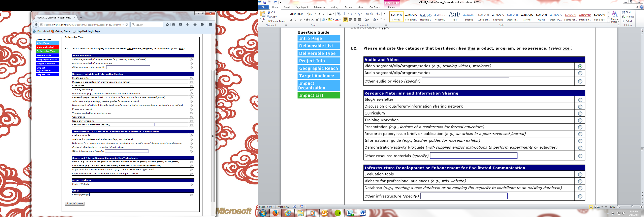Click the Save & Continue button

click(75, 204)
